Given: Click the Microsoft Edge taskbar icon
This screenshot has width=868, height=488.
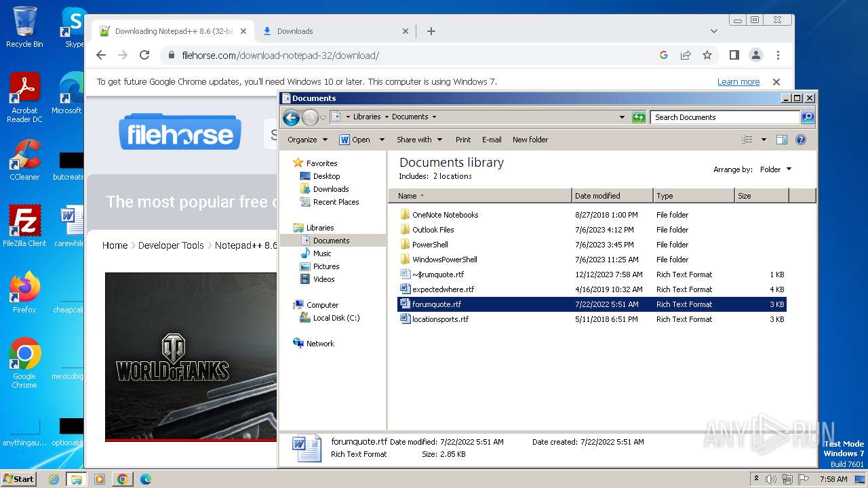Looking at the screenshot, I should pyautogui.click(x=145, y=479).
